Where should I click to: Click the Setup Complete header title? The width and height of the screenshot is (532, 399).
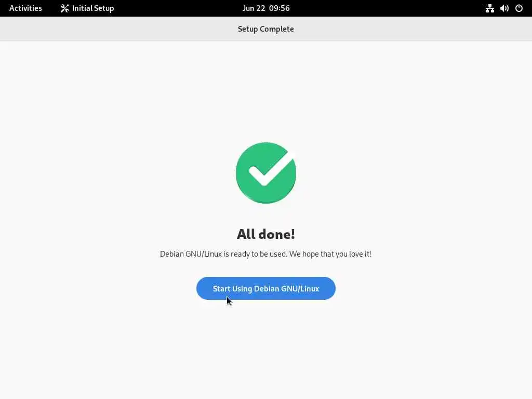coord(265,29)
